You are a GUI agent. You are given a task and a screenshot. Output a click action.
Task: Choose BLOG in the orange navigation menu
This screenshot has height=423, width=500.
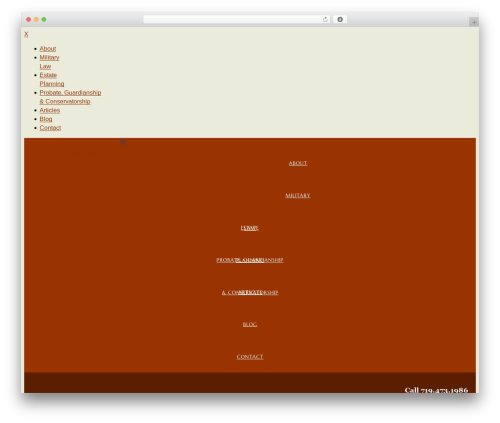point(250,325)
